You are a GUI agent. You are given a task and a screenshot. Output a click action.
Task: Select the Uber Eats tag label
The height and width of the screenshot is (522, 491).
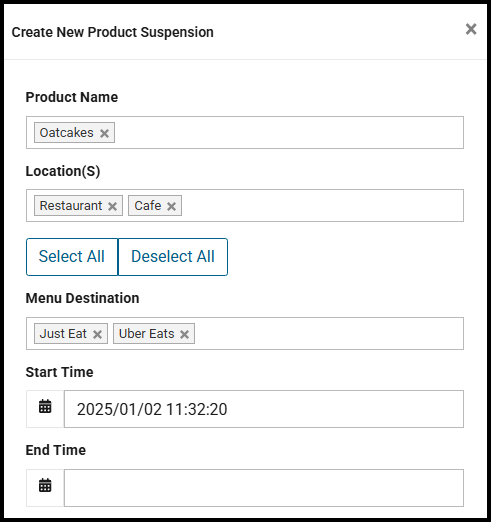[x=146, y=333]
